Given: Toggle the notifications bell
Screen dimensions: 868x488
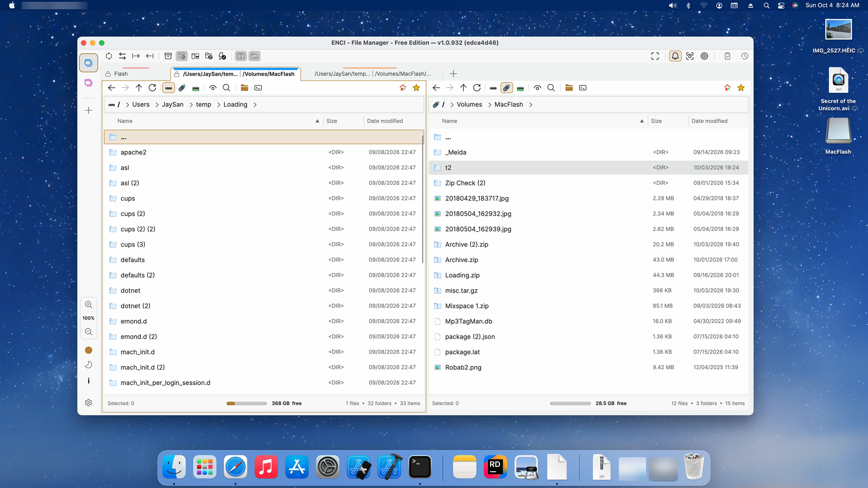Looking at the screenshot, I should click(x=675, y=56).
